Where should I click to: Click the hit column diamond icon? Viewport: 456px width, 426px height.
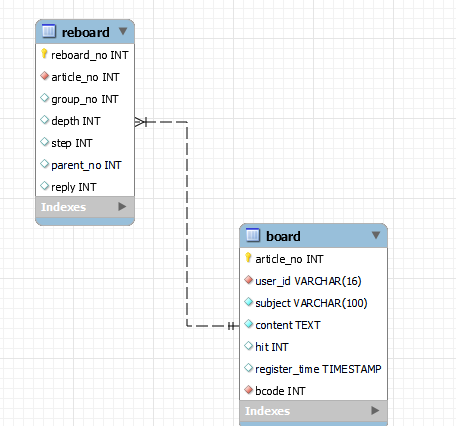point(248,346)
